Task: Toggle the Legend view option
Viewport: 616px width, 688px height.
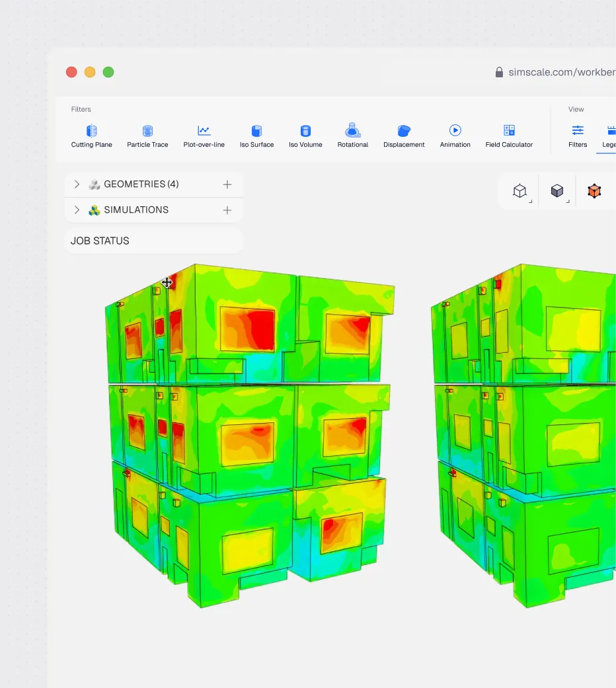Action: point(609,136)
